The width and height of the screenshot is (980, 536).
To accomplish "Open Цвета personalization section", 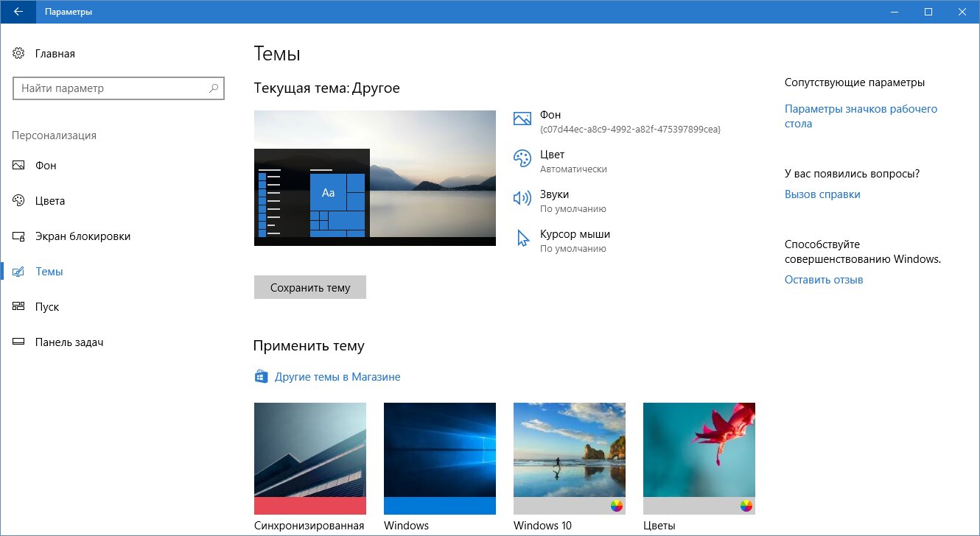I will coord(50,201).
